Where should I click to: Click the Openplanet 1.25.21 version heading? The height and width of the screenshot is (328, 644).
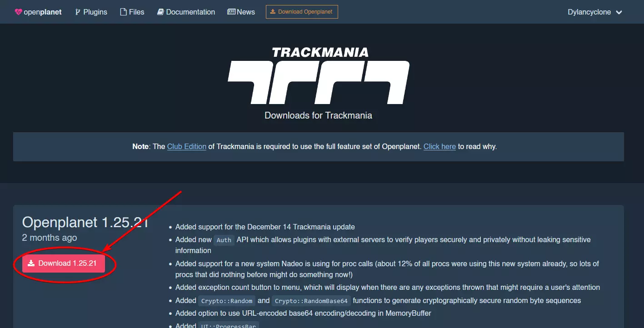85,222
